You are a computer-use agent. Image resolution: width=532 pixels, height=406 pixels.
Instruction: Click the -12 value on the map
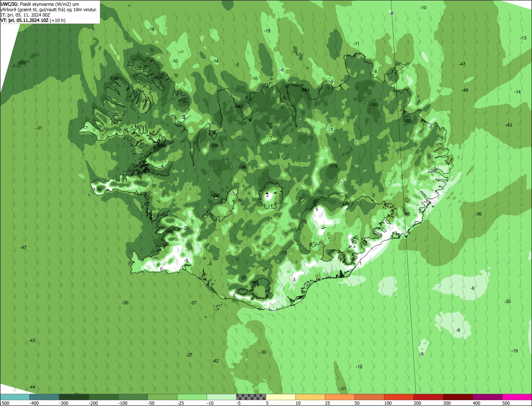click(359, 367)
